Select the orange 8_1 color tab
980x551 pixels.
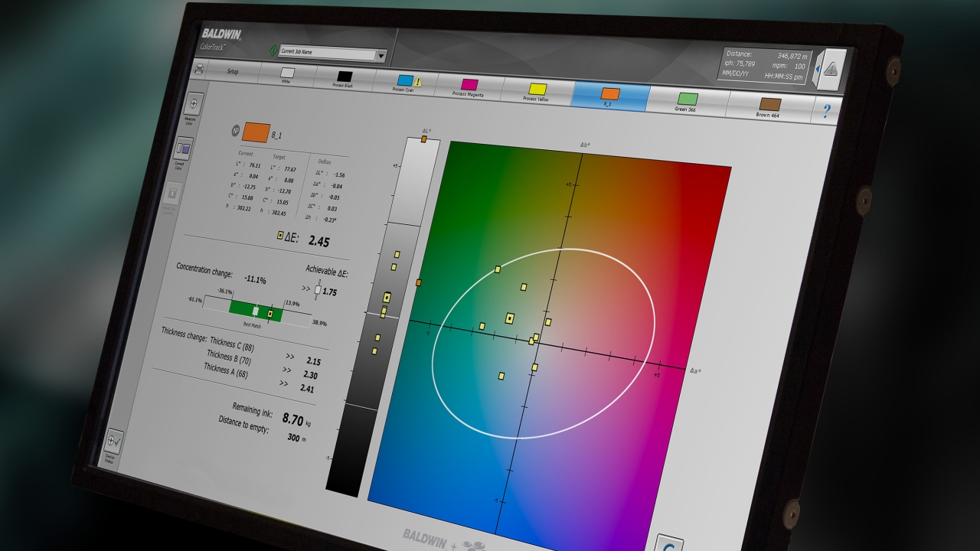[610, 96]
